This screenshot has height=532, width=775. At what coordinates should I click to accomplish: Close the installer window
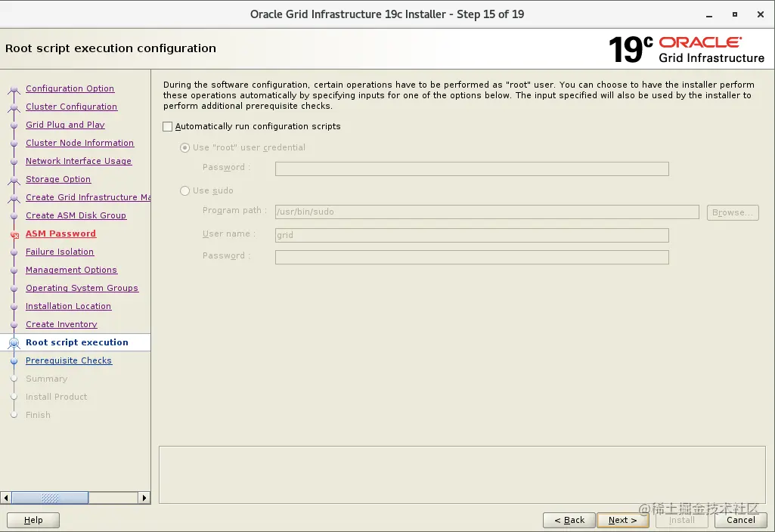[761, 15]
